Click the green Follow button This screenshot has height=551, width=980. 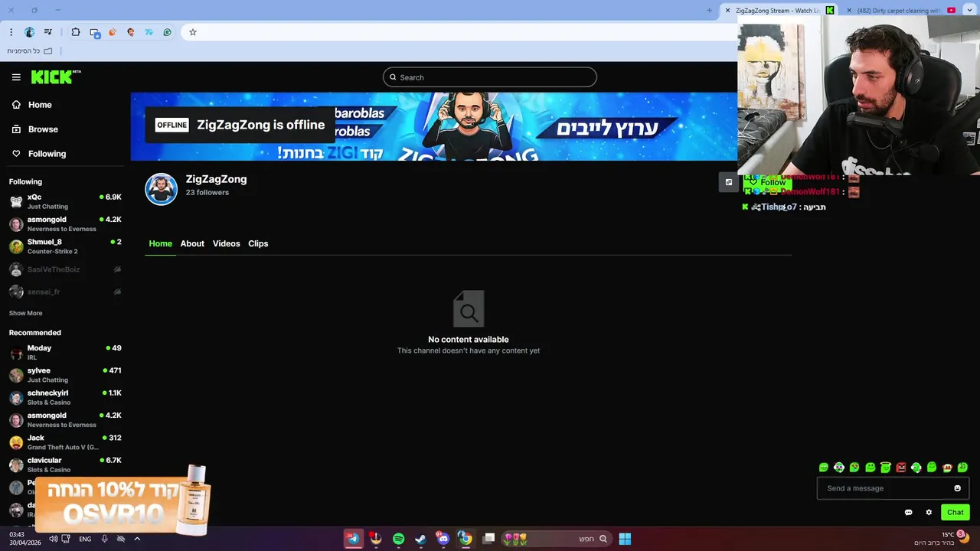(x=767, y=182)
